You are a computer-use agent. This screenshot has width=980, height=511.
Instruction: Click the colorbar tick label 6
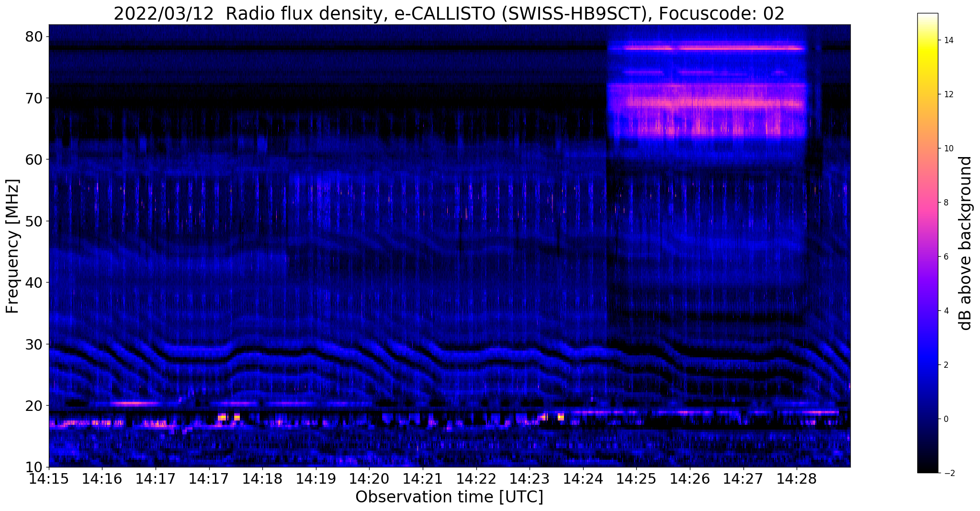(x=946, y=257)
